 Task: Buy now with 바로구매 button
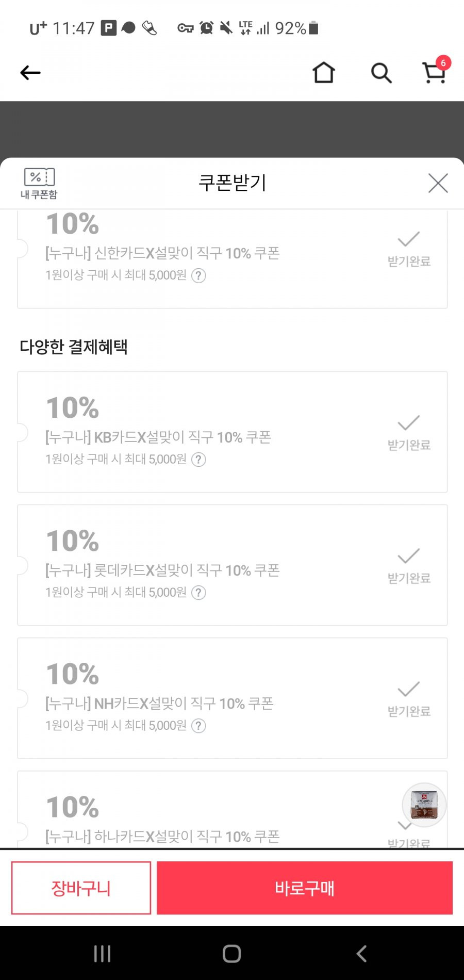click(x=305, y=888)
